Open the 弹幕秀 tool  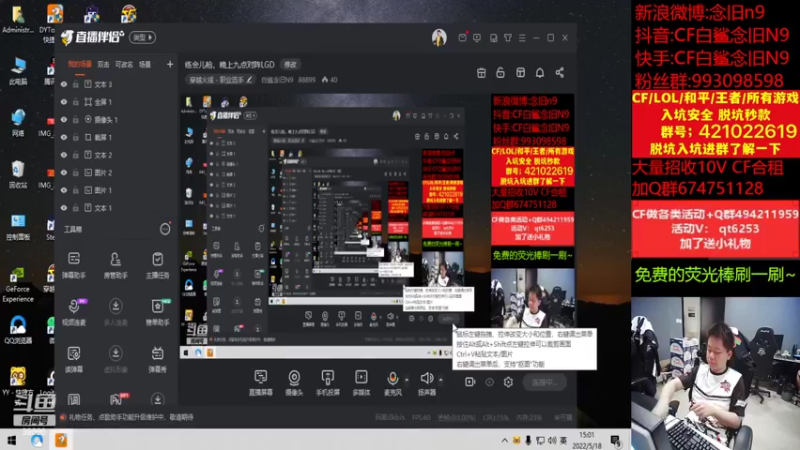tap(157, 359)
